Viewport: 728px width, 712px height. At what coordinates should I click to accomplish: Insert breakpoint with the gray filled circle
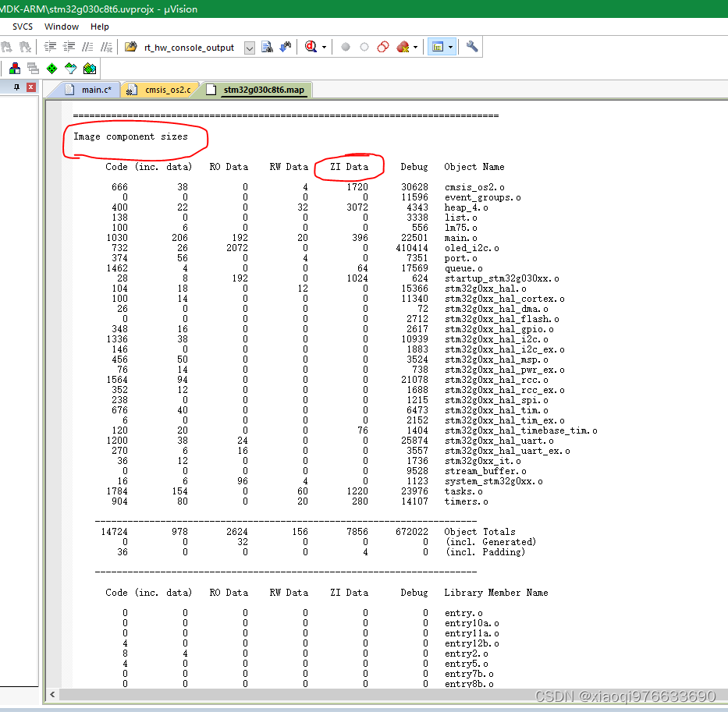coord(346,47)
